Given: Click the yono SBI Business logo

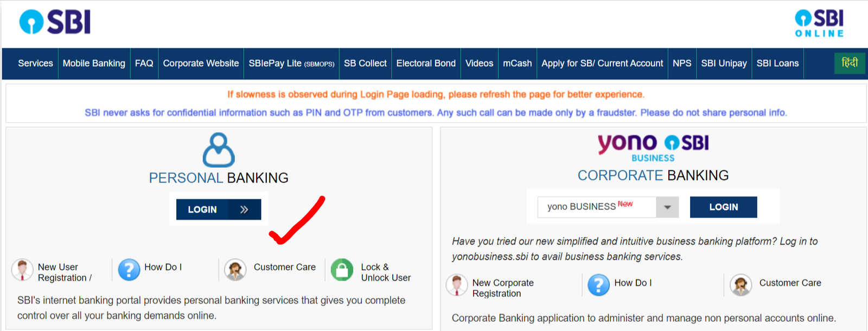Looking at the screenshot, I should [653, 148].
